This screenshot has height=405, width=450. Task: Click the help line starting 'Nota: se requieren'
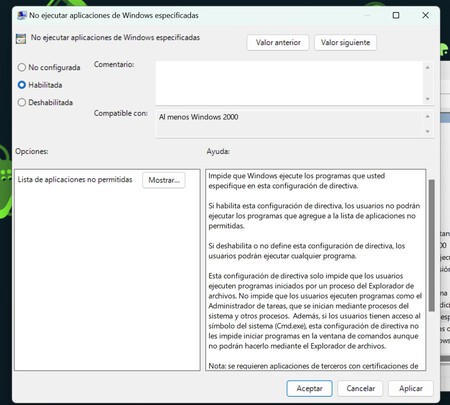coord(313,366)
